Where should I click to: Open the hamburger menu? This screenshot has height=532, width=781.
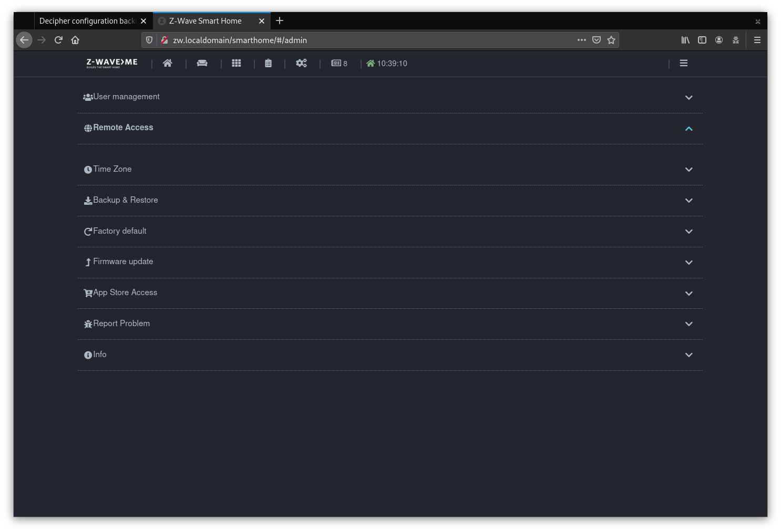pos(683,63)
